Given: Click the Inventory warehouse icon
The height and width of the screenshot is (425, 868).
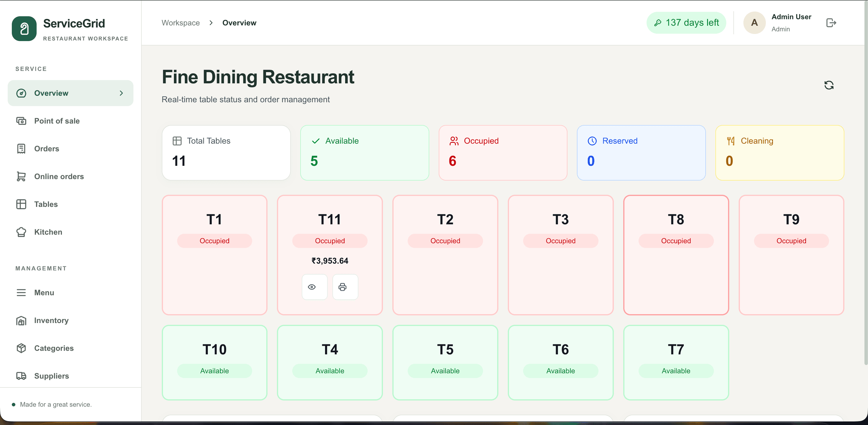Looking at the screenshot, I should [21, 320].
